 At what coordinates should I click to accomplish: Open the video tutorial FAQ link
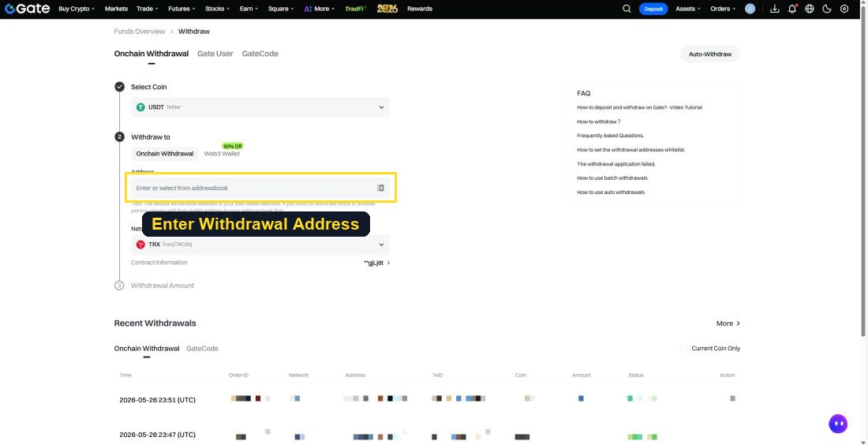click(639, 107)
